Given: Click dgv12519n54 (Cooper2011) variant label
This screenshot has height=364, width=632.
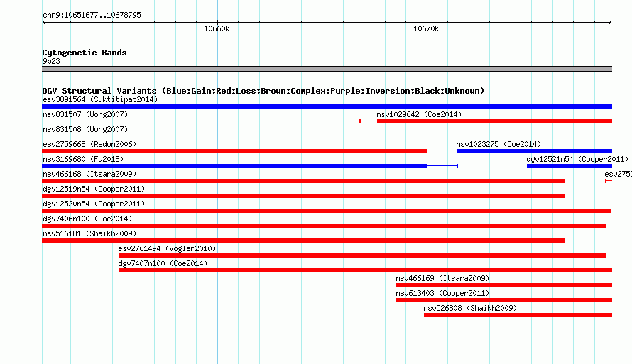Looking at the screenshot, I should coord(94,189).
